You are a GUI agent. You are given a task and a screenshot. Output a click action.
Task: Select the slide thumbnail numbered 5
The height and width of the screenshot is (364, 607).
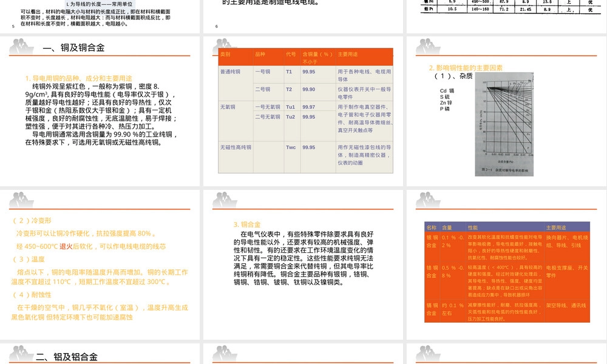tap(100, 16)
